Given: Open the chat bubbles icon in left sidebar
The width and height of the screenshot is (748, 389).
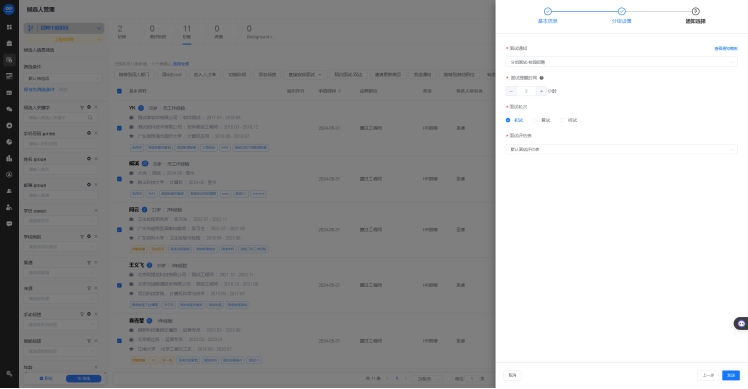Looking at the screenshot, I should [9, 109].
